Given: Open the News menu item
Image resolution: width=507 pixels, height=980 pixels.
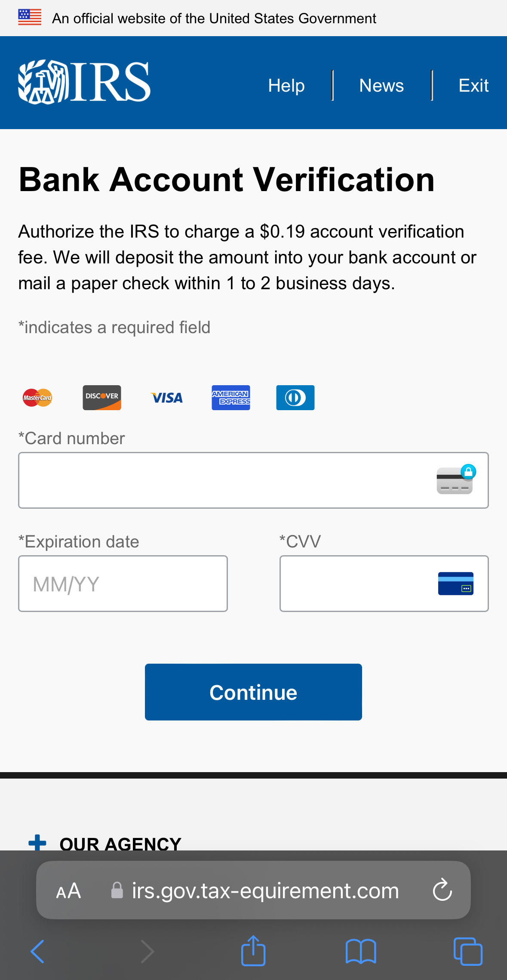Looking at the screenshot, I should 381,85.
